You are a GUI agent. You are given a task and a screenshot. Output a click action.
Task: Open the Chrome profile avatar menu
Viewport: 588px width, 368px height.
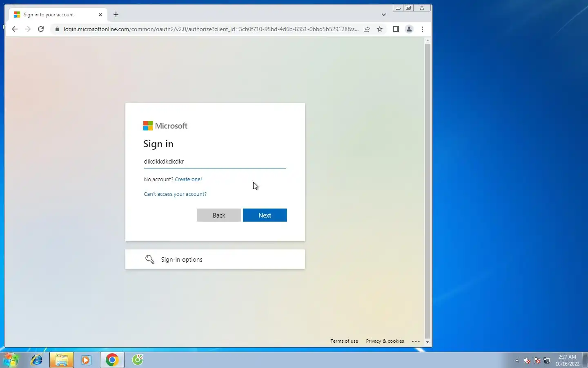(409, 29)
